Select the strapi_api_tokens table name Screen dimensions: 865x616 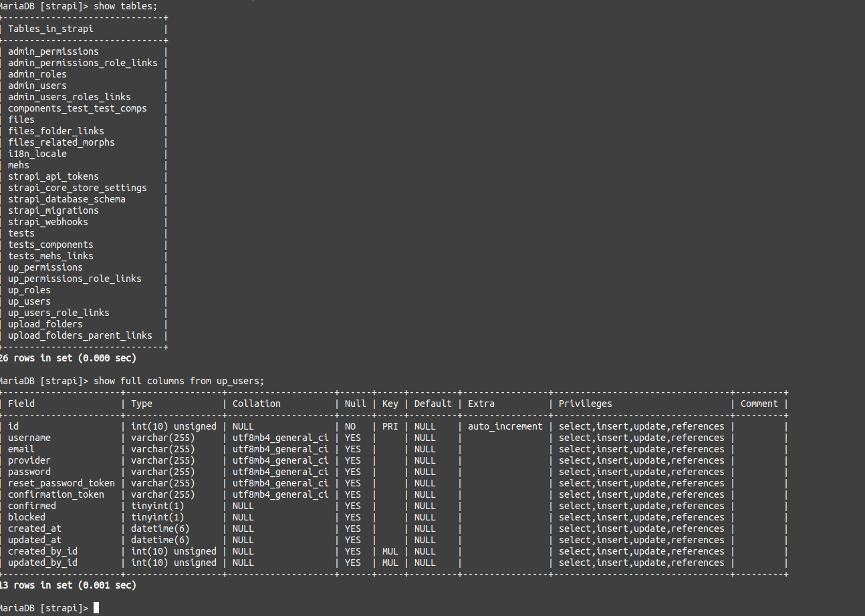coord(53,176)
